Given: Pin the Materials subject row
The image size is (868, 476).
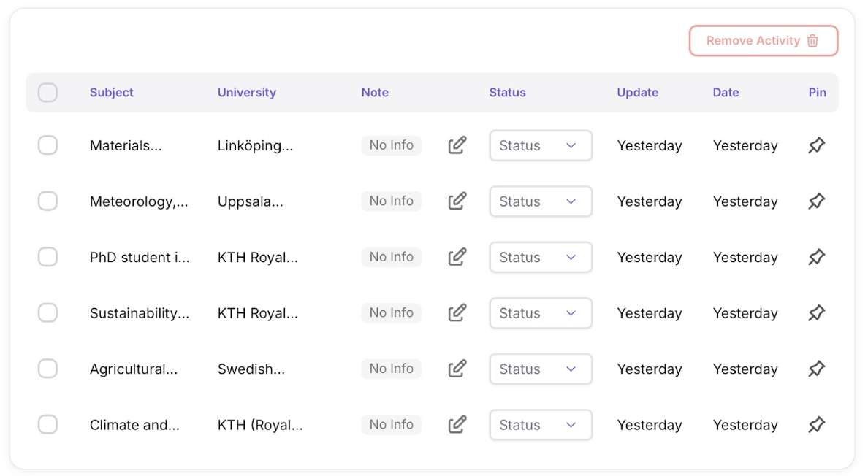Looking at the screenshot, I should [816, 145].
